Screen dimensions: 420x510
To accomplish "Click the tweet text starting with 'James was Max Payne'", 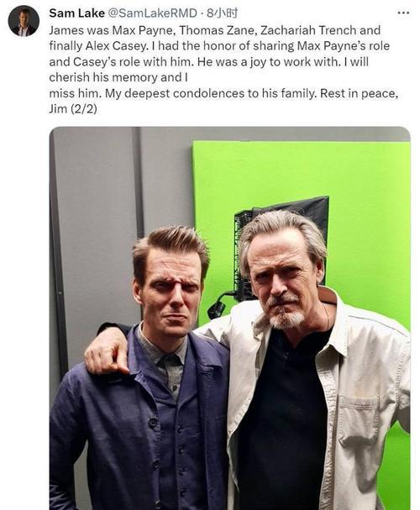I will pyautogui.click(x=223, y=69).
